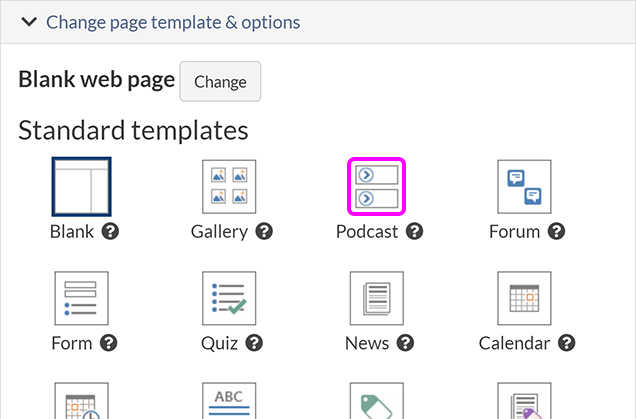The width and height of the screenshot is (636, 419).
Task: Show help for Podcast template
Action: [x=414, y=232]
